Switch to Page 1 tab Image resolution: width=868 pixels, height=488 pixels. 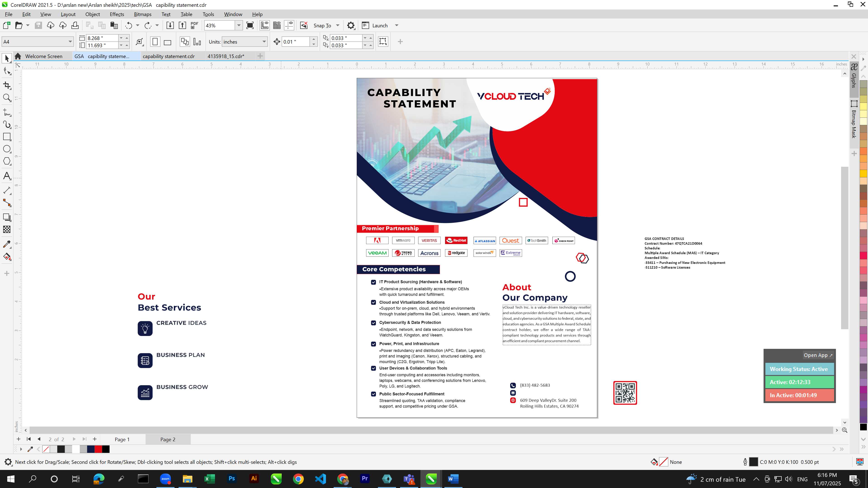[122, 439]
